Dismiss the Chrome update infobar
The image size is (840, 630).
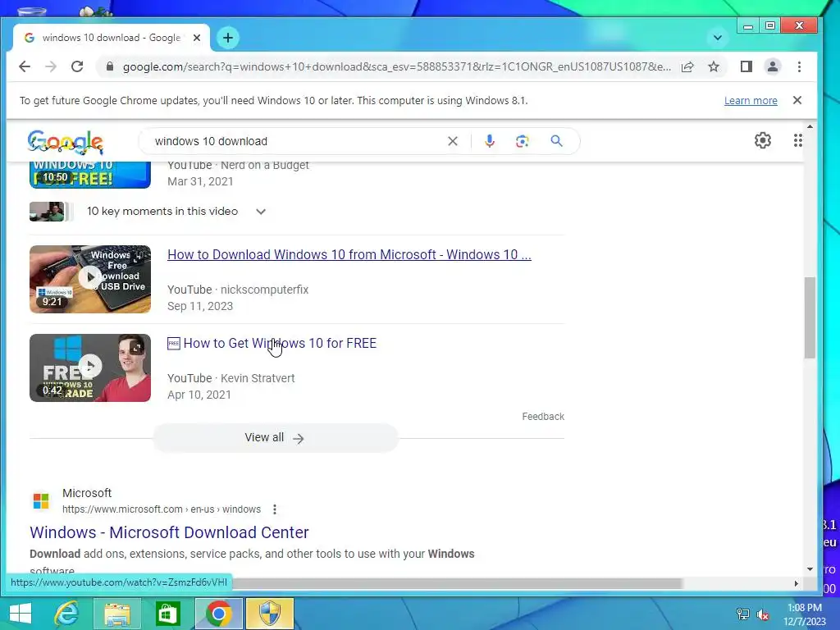[797, 100]
